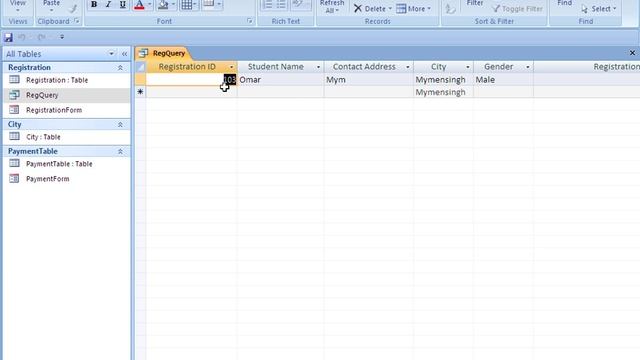This screenshot has height=360, width=640.
Task: Select RegQuery in navigation pane
Action: click(67, 95)
